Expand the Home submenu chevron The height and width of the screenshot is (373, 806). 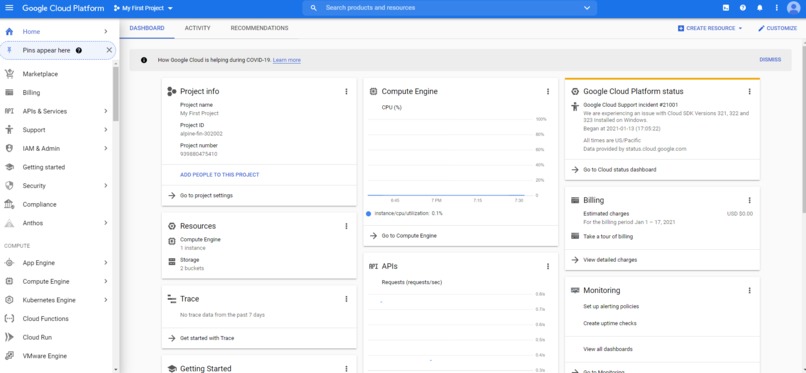coord(105,31)
